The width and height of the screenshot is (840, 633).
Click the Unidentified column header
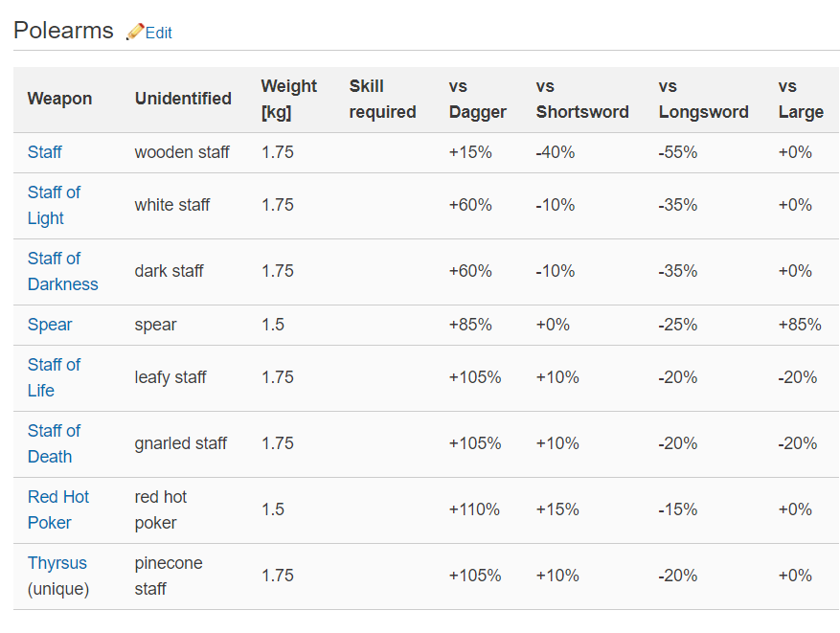(183, 99)
